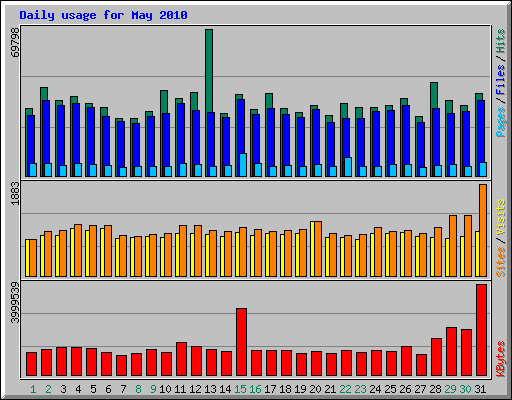Click day label 31 on the x-axis
The image size is (512, 400).
pyautogui.click(x=480, y=389)
